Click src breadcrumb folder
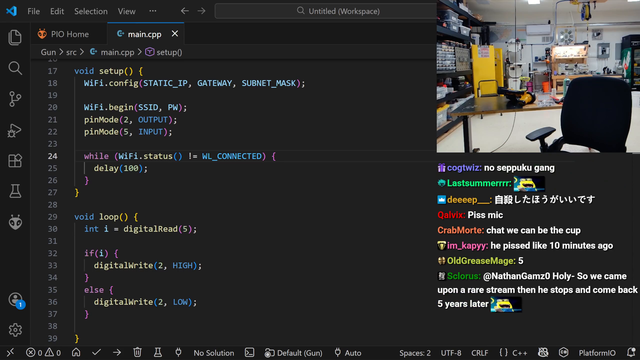Screen dimensions: 640x360 pos(71,52)
